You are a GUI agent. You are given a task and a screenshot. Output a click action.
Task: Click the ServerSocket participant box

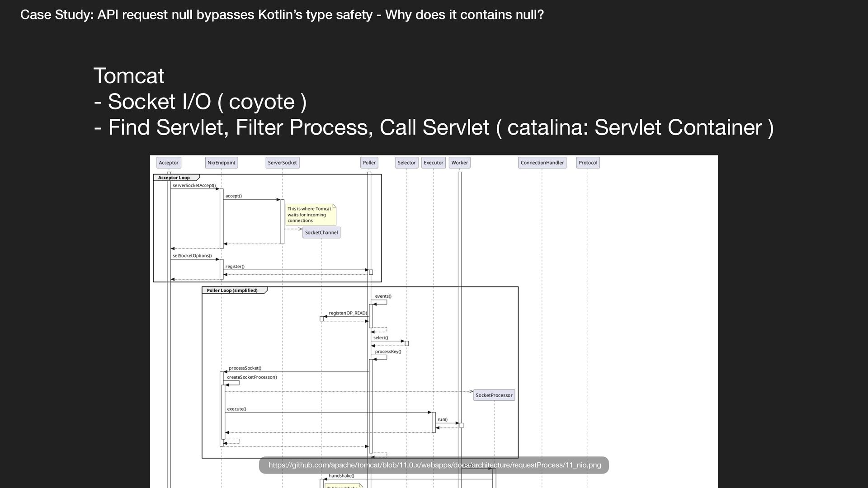pos(282,163)
